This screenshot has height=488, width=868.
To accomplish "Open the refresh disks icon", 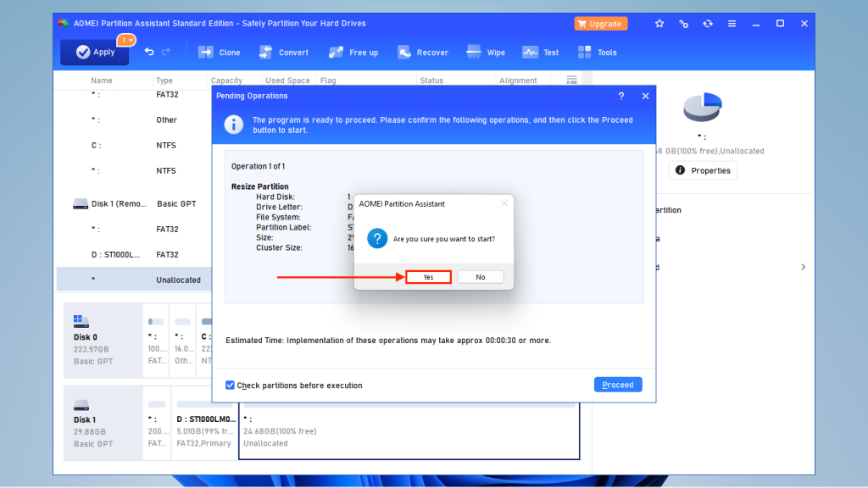I will 708,24.
